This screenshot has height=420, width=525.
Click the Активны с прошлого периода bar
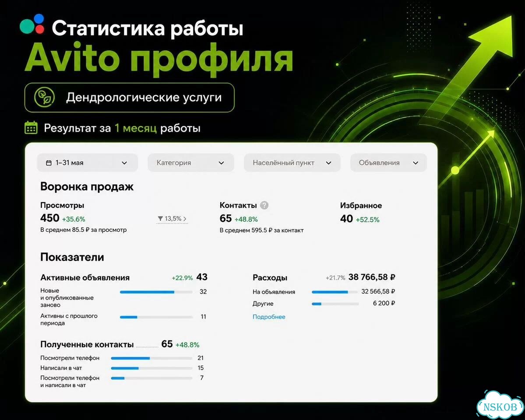pos(156,317)
